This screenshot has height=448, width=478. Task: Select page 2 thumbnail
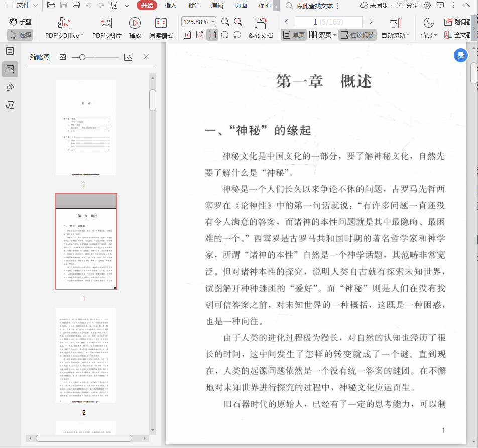(85, 355)
